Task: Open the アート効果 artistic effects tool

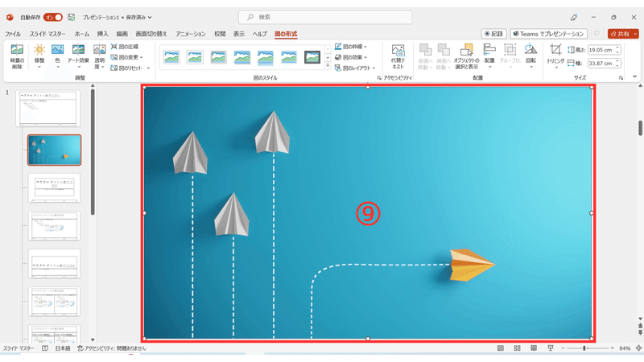Action: point(78,56)
